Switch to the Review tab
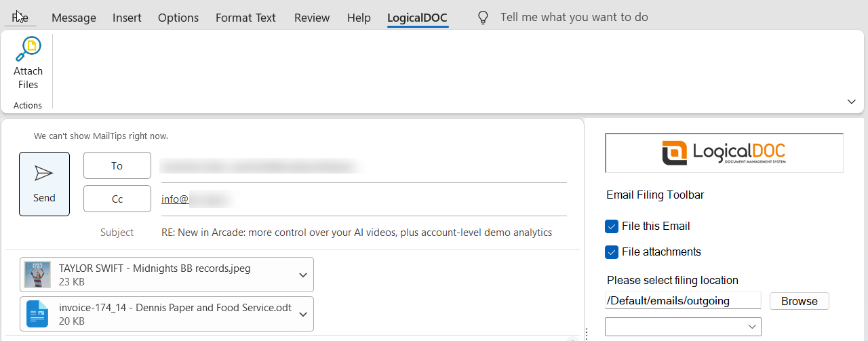The image size is (868, 341). (x=312, y=18)
